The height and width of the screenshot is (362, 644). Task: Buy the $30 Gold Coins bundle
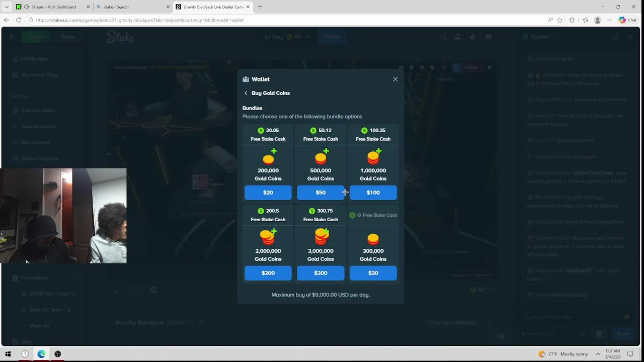(373, 273)
